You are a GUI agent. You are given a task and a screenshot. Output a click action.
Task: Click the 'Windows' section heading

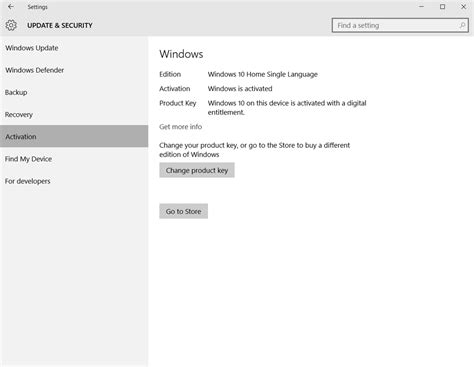point(181,54)
